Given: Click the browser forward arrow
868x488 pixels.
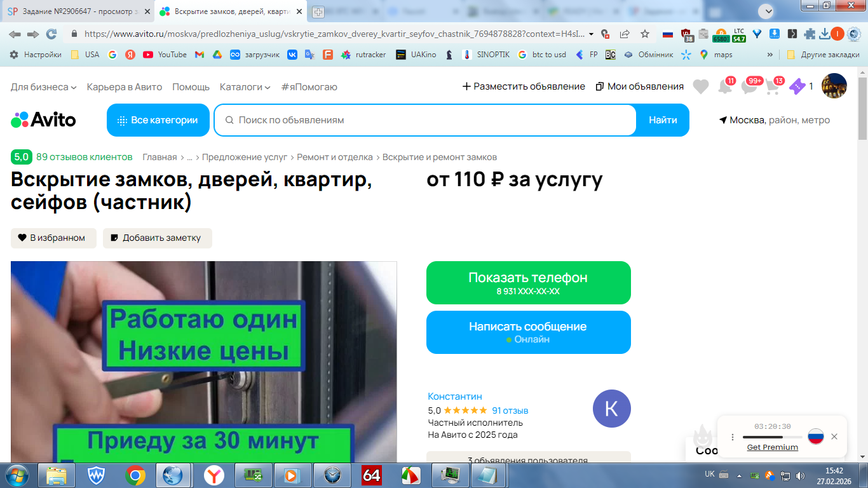Looking at the screenshot, I should coord(33,34).
